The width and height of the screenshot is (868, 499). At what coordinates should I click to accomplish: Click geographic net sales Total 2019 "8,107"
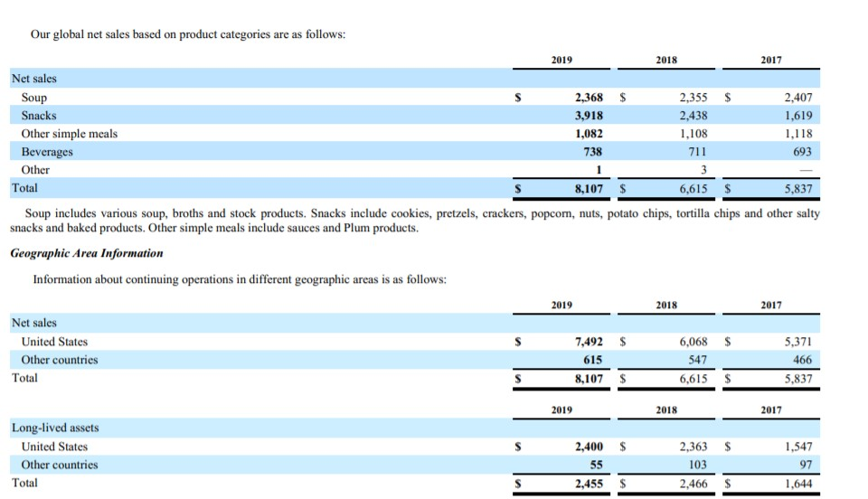coord(589,379)
